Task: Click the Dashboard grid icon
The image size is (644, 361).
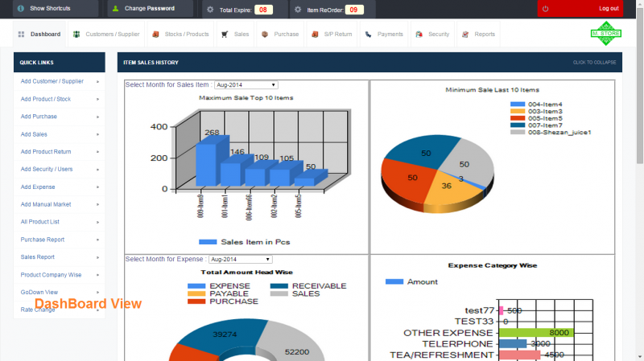Action: [x=22, y=35]
